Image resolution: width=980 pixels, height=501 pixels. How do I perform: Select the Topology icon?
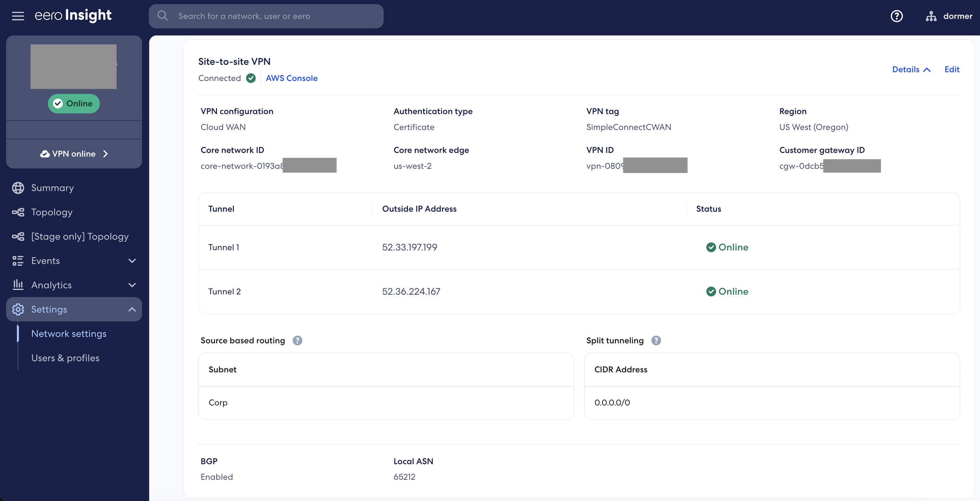pos(18,212)
